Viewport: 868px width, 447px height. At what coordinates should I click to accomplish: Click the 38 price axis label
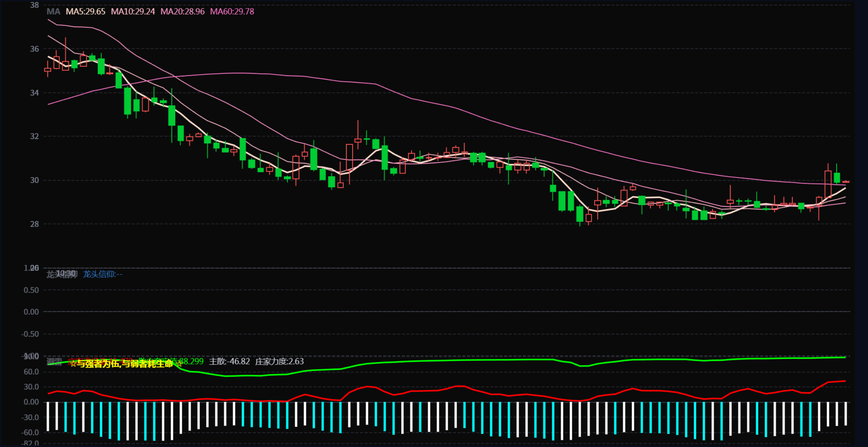coord(35,5)
